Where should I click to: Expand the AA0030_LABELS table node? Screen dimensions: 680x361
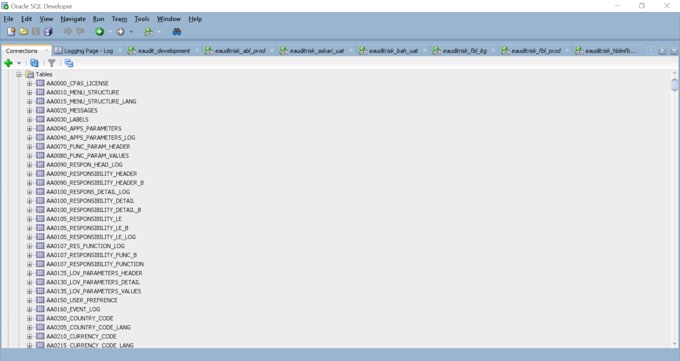pos(29,120)
